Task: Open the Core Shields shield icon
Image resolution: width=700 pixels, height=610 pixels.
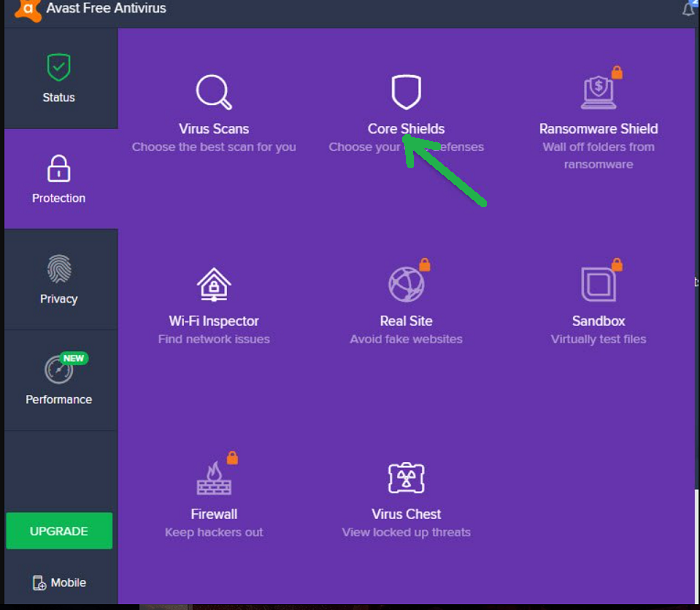Action: click(406, 92)
